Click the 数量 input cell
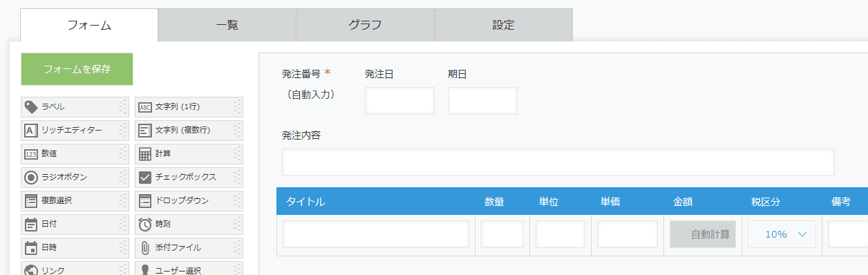868x275 pixels. 502,234
